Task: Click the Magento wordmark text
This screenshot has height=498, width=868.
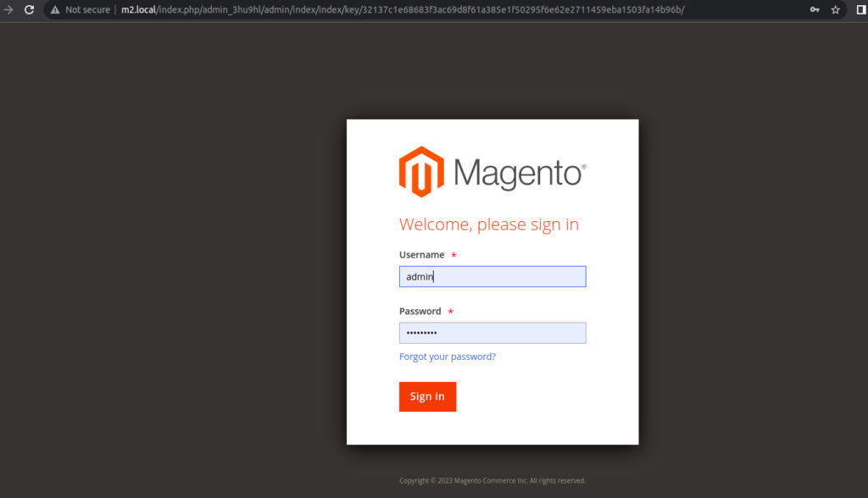Action: [519, 173]
